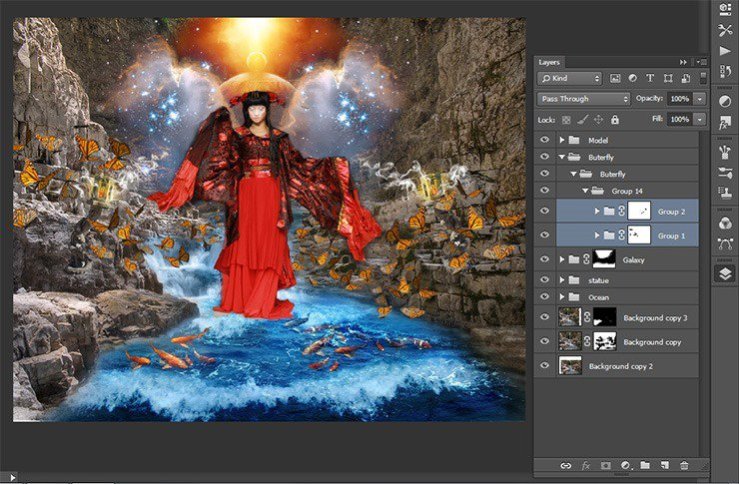Expand the Group 1 arrow
The image size is (739, 484).
point(597,235)
